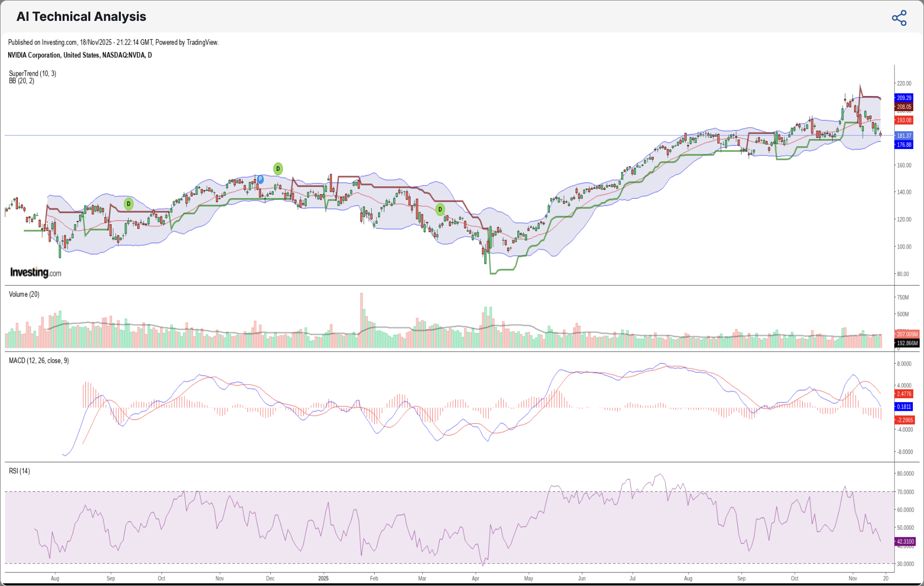Click the green D dividend marker near September
This screenshot has height=586, width=924.
pyautogui.click(x=128, y=203)
